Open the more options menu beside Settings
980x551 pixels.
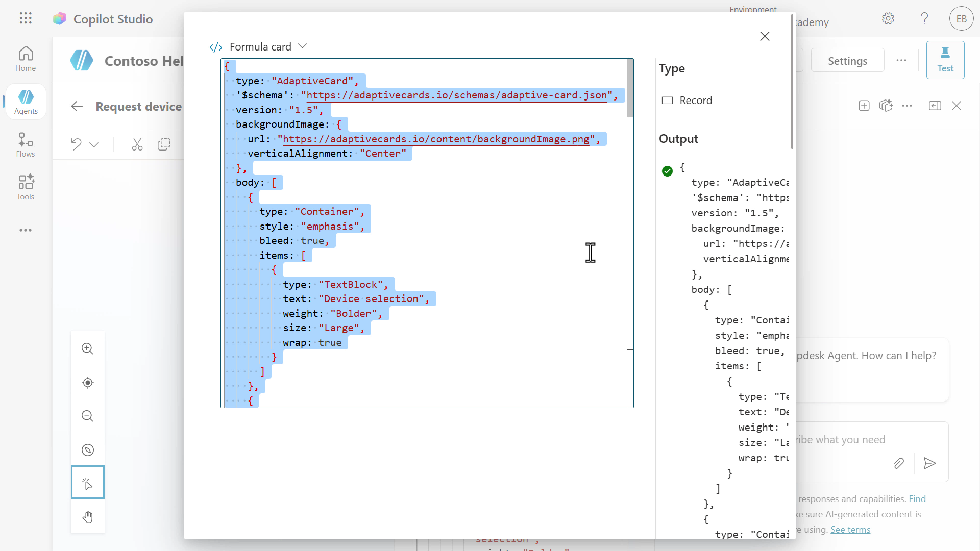(x=901, y=60)
